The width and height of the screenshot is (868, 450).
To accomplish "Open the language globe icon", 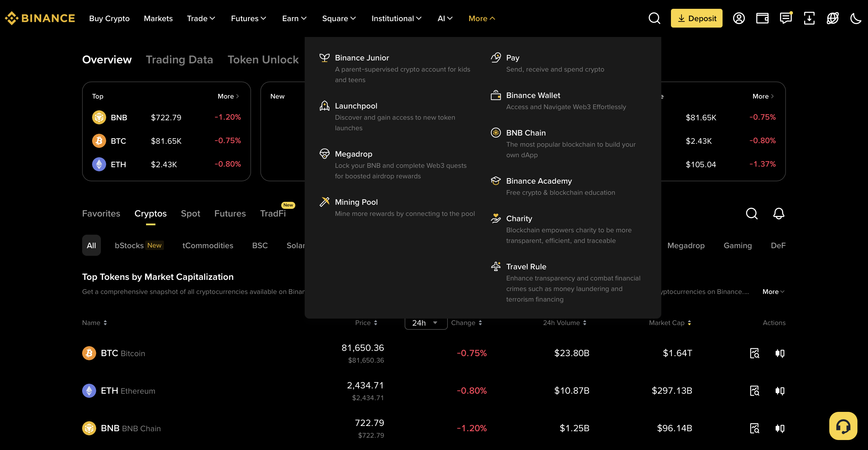I will pyautogui.click(x=832, y=18).
